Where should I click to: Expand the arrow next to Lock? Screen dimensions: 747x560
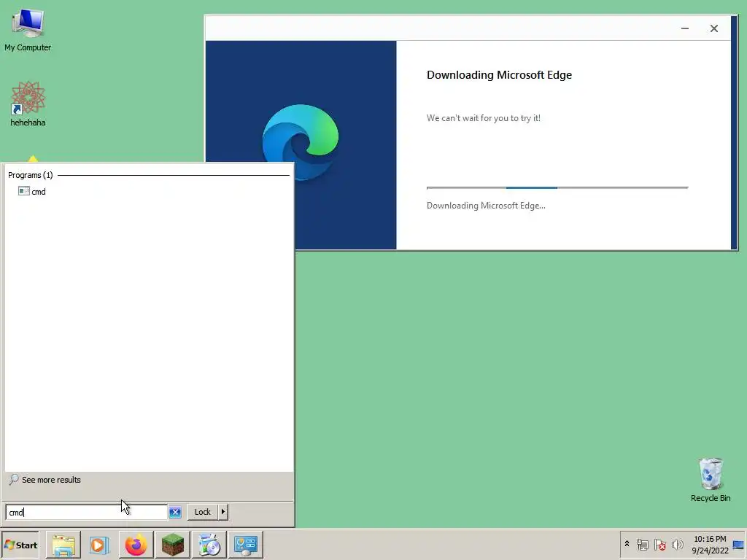[x=223, y=512]
